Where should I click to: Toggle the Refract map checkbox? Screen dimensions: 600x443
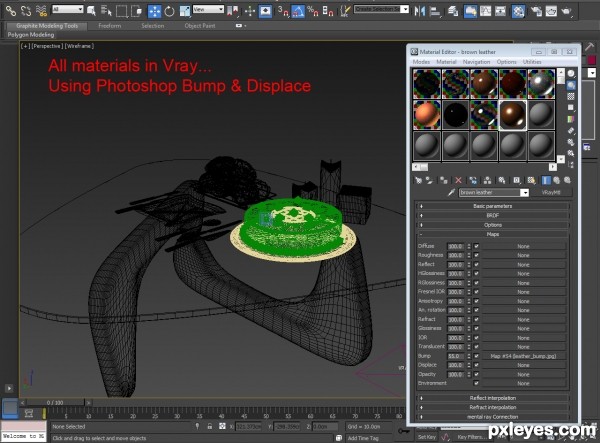click(x=476, y=319)
